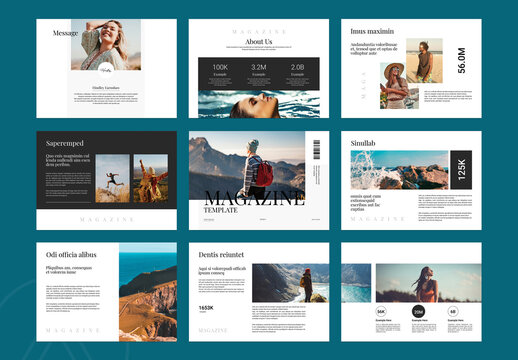
Task: Click the "56K" circle badge
Action: point(381,312)
